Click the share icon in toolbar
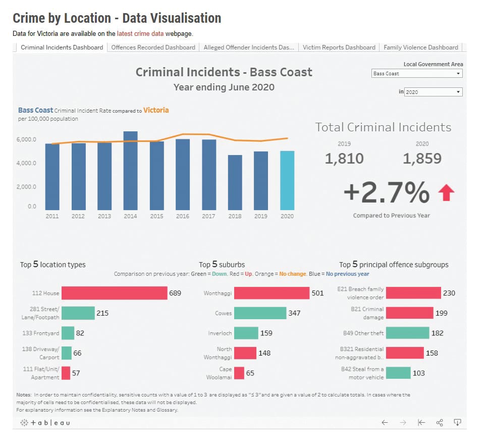 pos(439,422)
